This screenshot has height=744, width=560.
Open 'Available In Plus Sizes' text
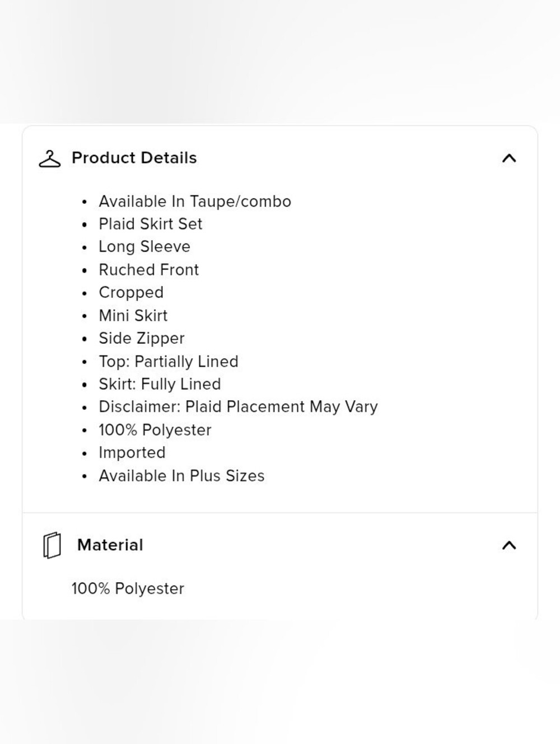pos(181,476)
